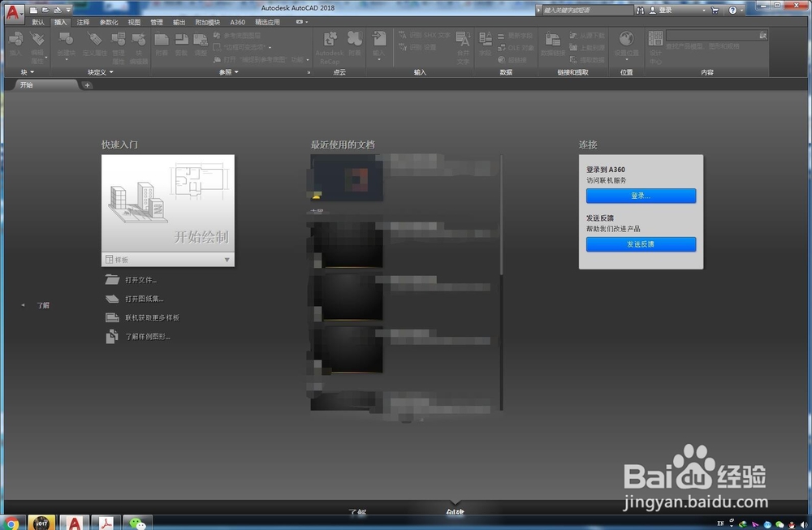This screenshot has width=812, height=530.
Task: Click the Plot quick access icon
Action: click(x=58, y=10)
